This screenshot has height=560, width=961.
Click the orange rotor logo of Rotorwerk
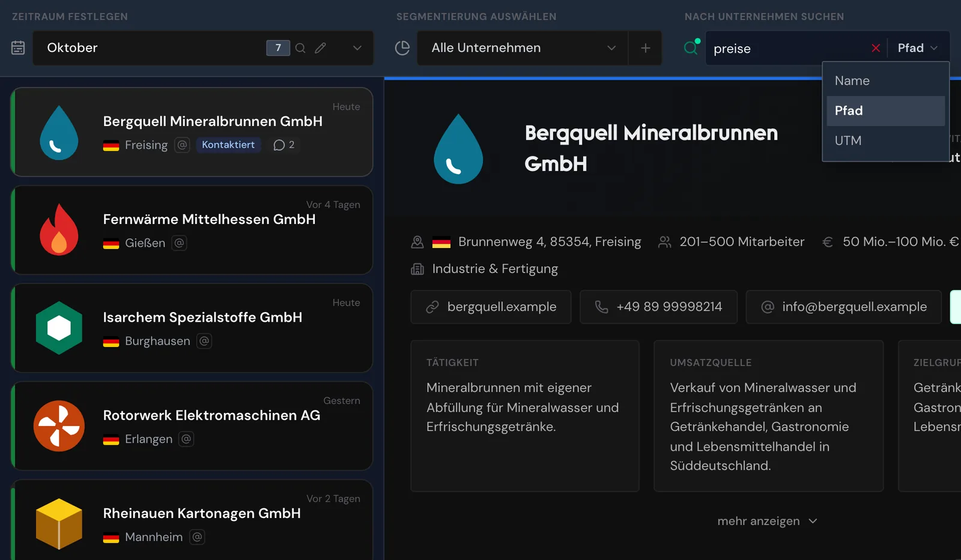click(x=59, y=426)
